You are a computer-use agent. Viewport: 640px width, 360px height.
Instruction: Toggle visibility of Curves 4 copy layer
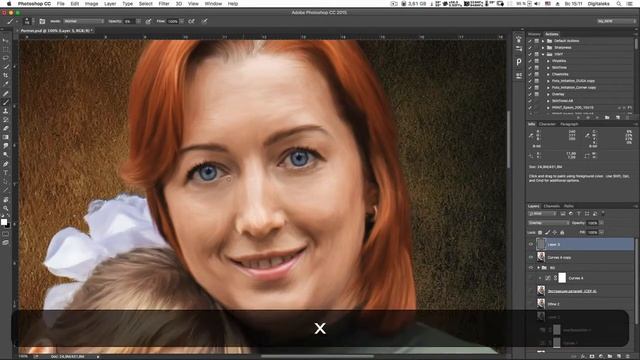click(x=531, y=257)
